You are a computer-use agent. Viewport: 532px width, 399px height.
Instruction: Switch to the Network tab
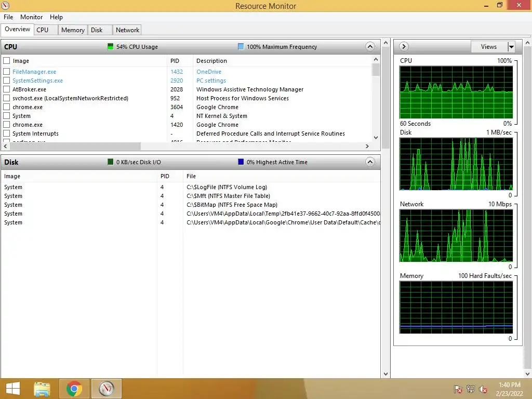128,30
